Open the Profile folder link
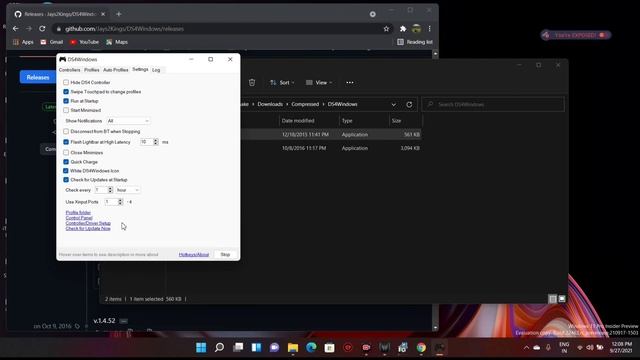Image resolution: width=640 pixels, height=360 pixels. (x=78, y=213)
